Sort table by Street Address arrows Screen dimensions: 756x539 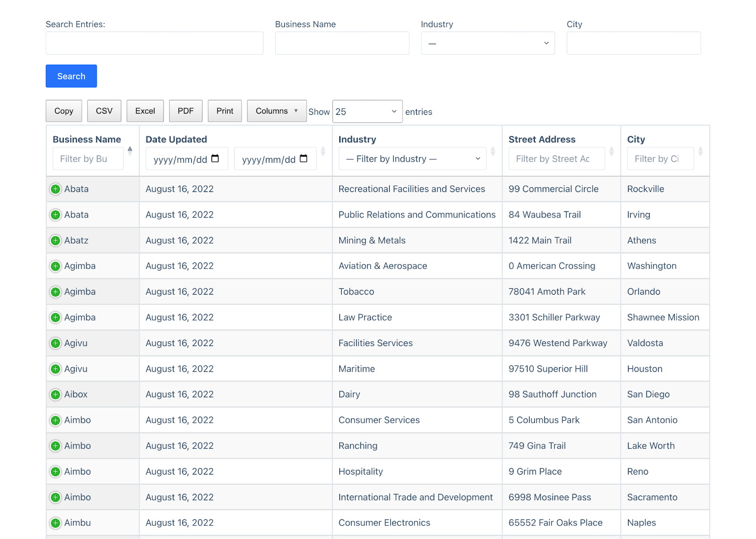611,151
